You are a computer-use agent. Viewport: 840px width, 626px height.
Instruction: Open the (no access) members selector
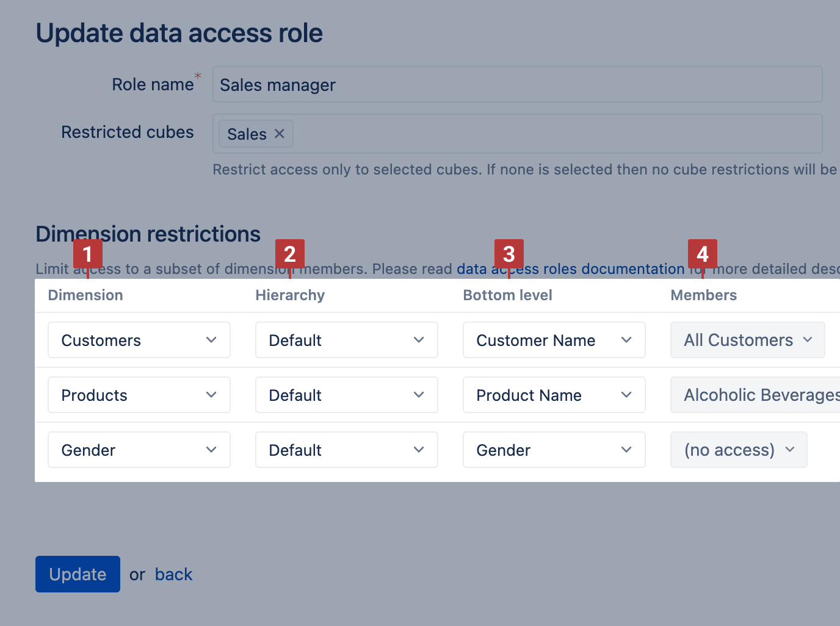click(x=738, y=450)
